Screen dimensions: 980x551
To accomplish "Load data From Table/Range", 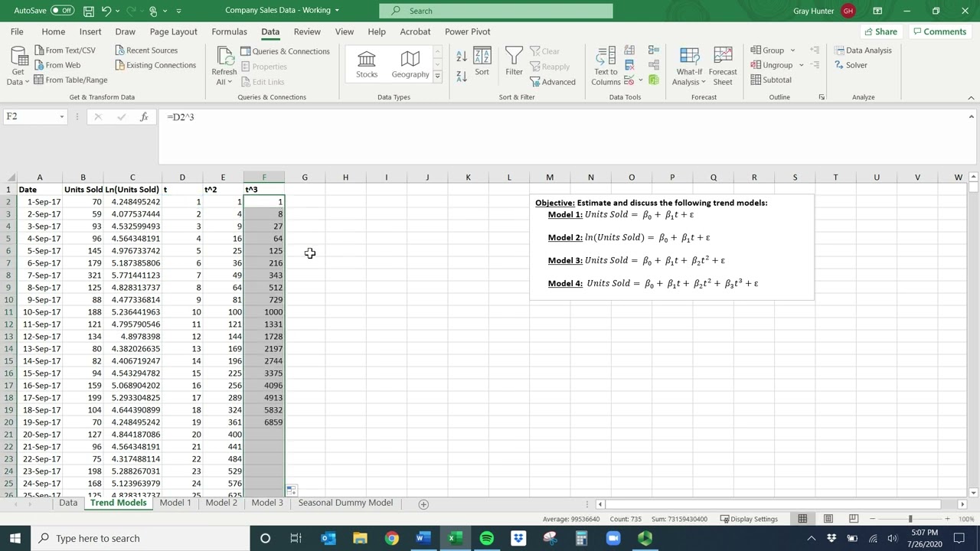I will click(x=70, y=80).
